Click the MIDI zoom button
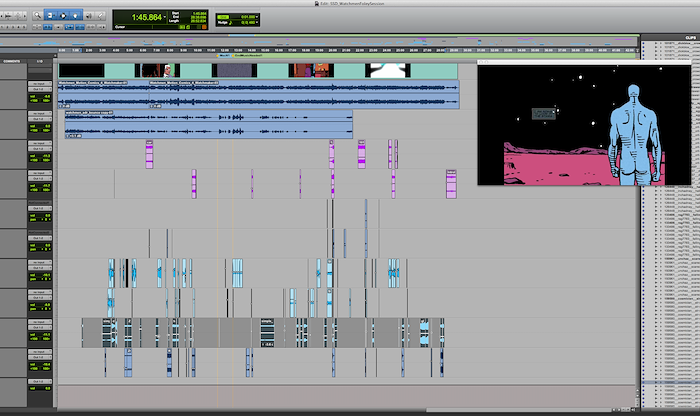 [19, 16]
